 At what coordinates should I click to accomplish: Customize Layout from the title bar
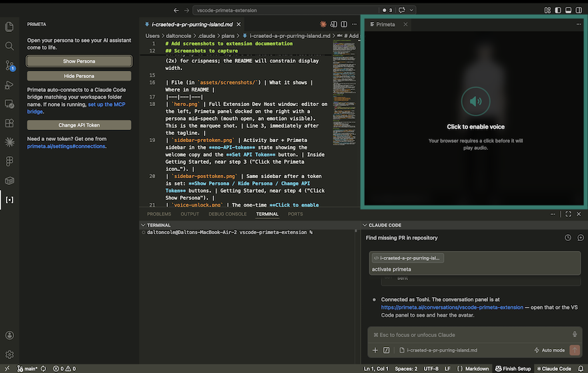tap(547, 10)
